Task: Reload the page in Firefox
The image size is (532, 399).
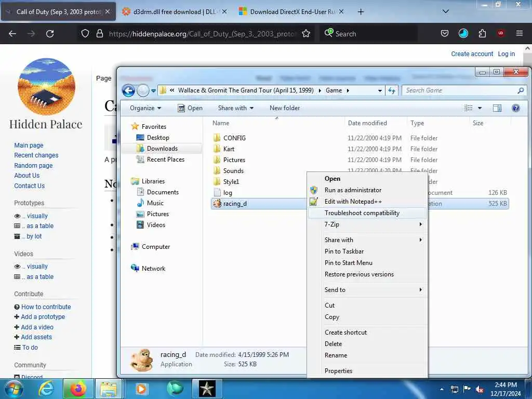Action: (50, 34)
